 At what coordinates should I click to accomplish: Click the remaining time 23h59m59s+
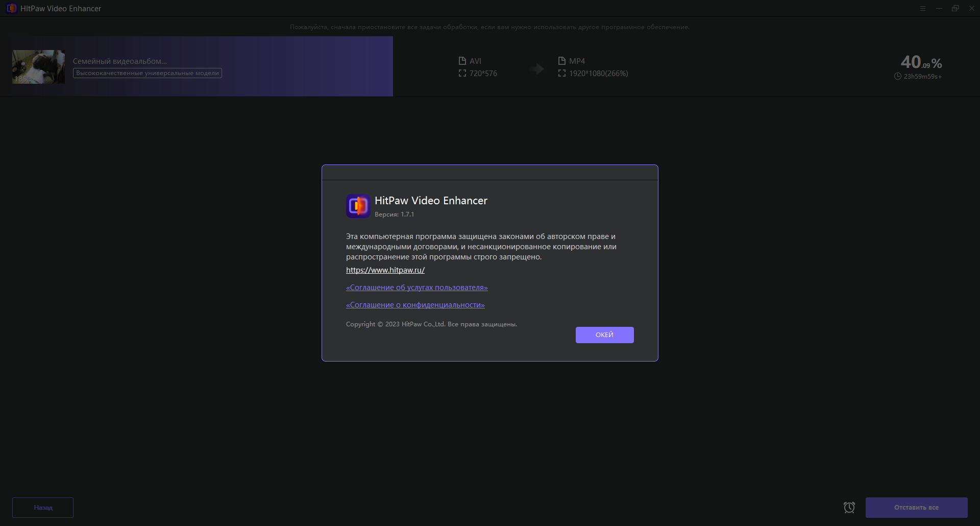click(x=923, y=77)
